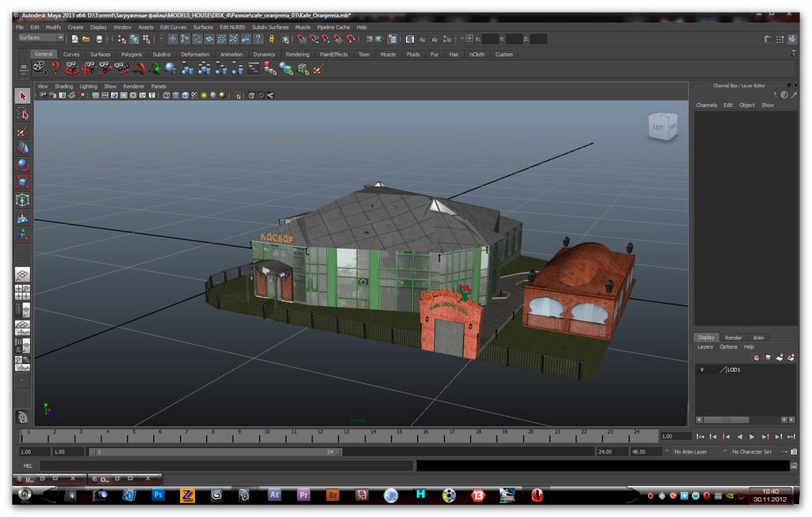
Task: Click Play forwards on playback controls
Action: pos(752,436)
